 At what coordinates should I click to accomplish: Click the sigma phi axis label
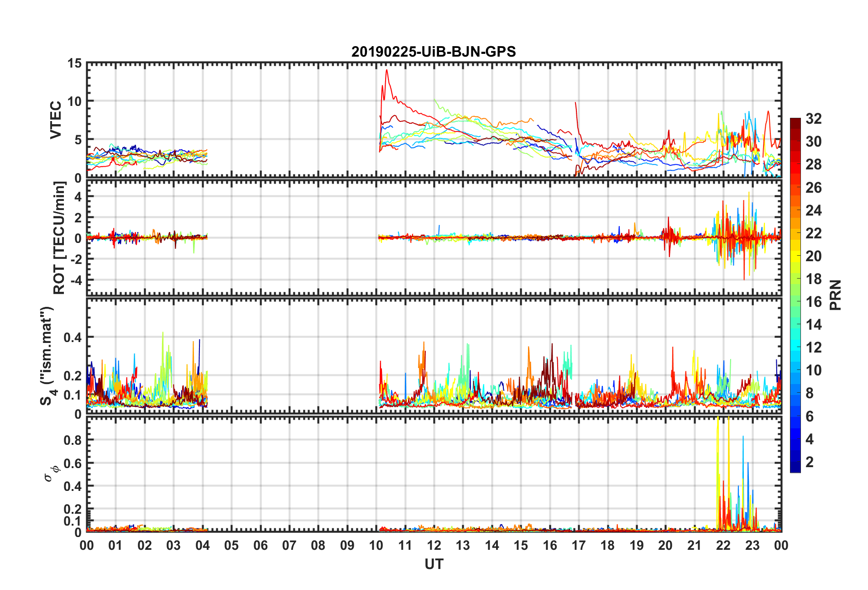pyautogui.click(x=52, y=473)
